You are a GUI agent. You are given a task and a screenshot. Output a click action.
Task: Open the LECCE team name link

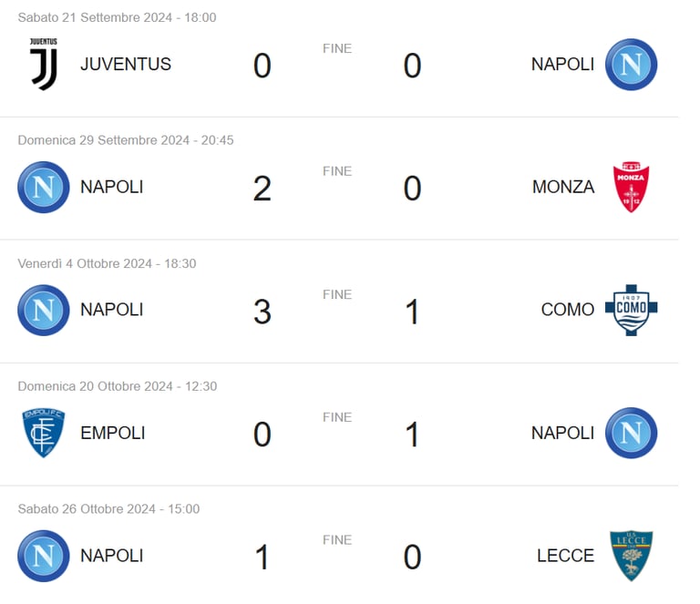click(566, 556)
